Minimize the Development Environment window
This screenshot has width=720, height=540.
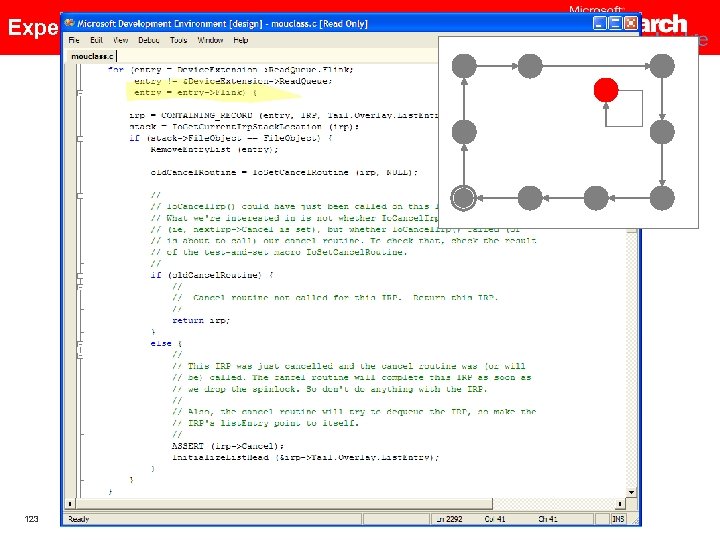600,23
